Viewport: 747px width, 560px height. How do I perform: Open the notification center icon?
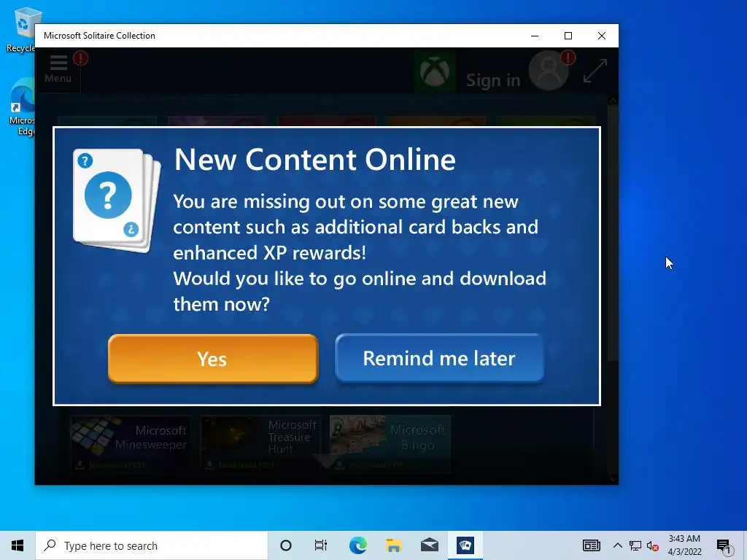[x=724, y=546]
